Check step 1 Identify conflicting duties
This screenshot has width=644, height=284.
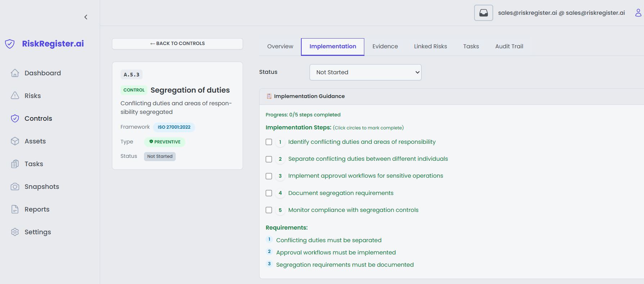point(269,142)
